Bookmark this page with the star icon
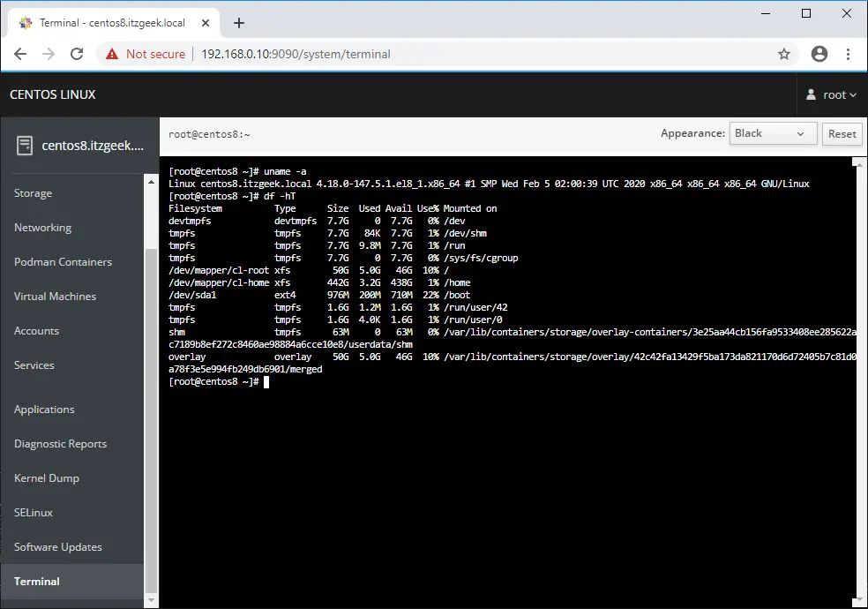 coord(784,54)
